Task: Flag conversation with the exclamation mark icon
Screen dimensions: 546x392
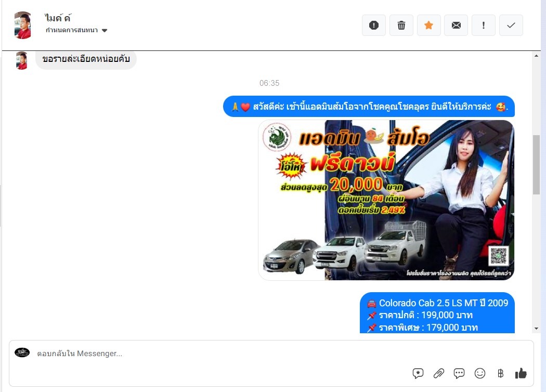Action: click(483, 25)
